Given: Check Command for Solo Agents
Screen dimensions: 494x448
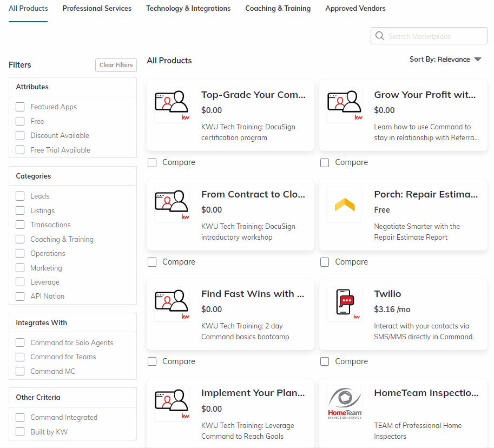Looking at the screenshot, I should [x=20, y=342].
